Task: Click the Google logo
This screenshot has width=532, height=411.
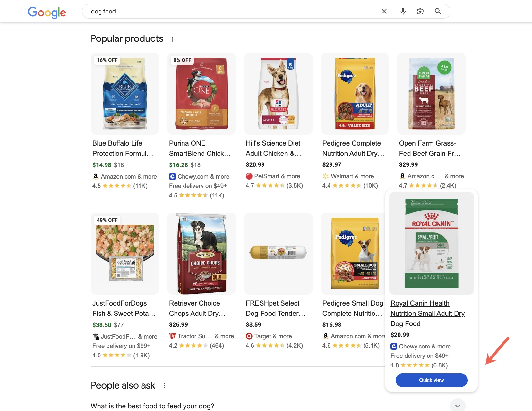Action: click(47, 13)
